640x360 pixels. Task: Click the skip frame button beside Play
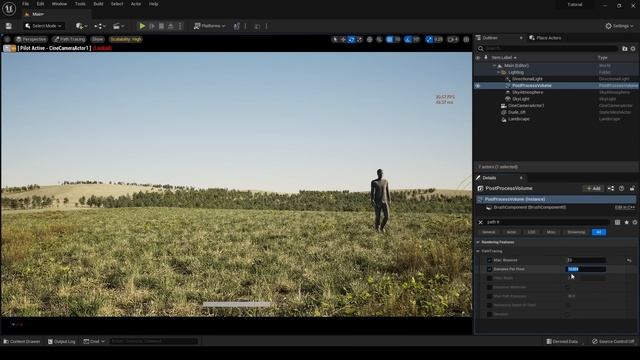click(x=152, y=26)
